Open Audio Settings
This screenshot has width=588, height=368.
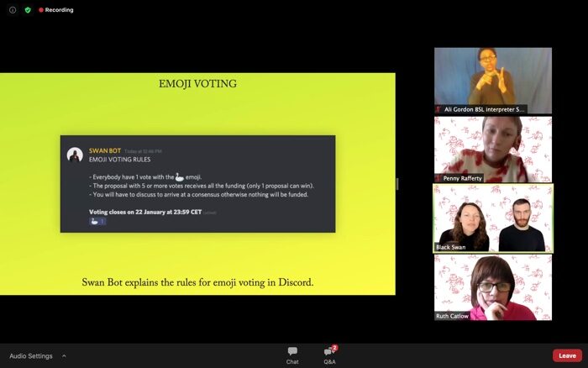[31, 355]
